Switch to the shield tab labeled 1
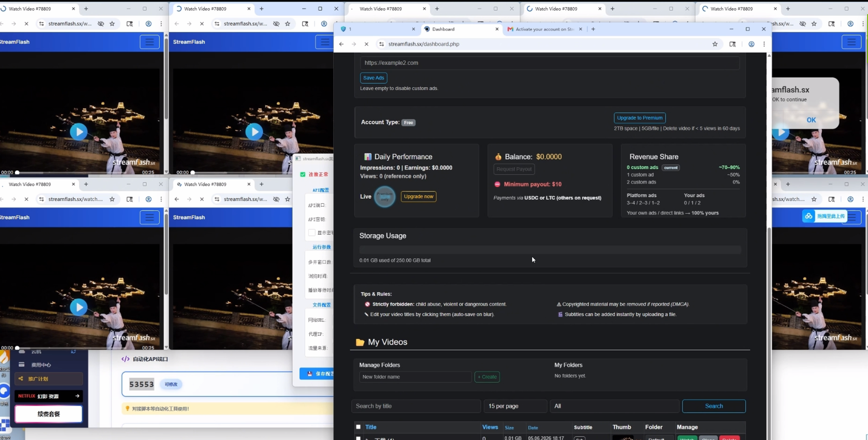The width and height of the screenshot is (868, 440). tap(377, 29)
